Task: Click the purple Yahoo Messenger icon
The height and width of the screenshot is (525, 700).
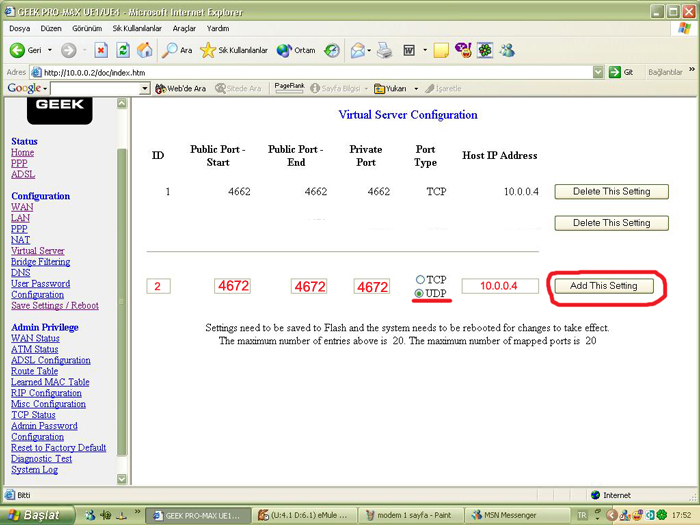Action: pos(463,50)
